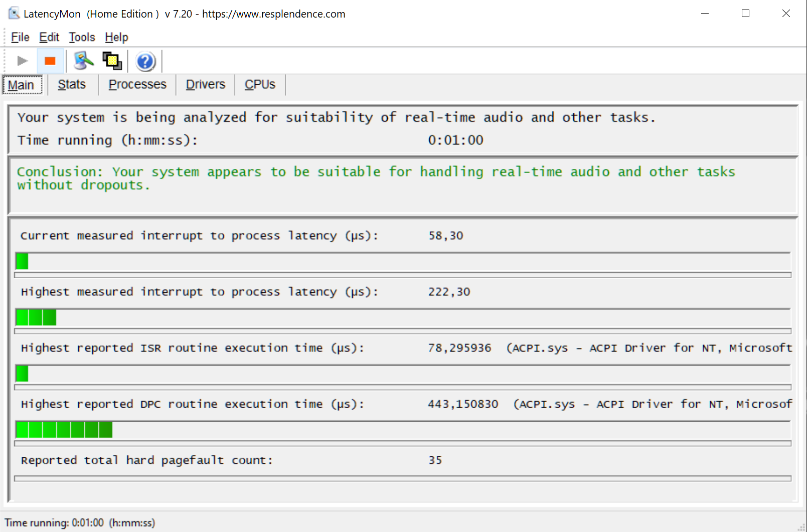
Task: Select the current latency value 58,30
Action: click(446, 236)
